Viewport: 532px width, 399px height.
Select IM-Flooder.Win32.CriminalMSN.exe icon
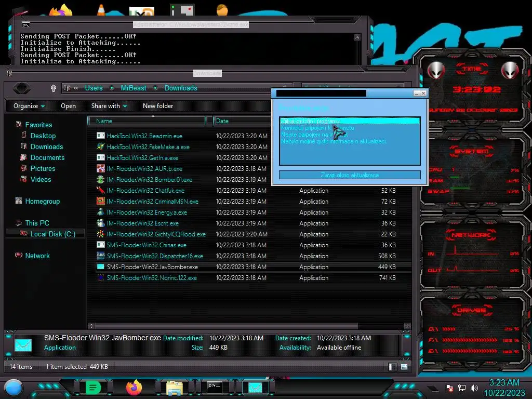pos(100,201)
